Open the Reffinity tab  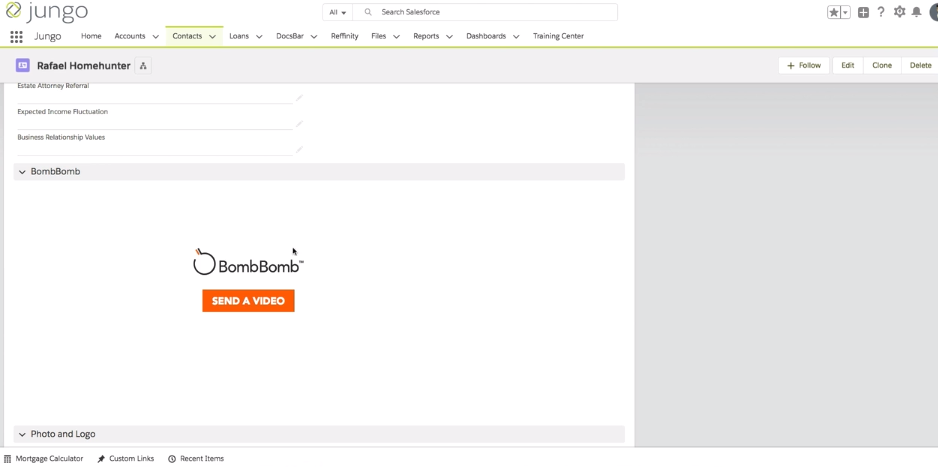tap(345, 36)
